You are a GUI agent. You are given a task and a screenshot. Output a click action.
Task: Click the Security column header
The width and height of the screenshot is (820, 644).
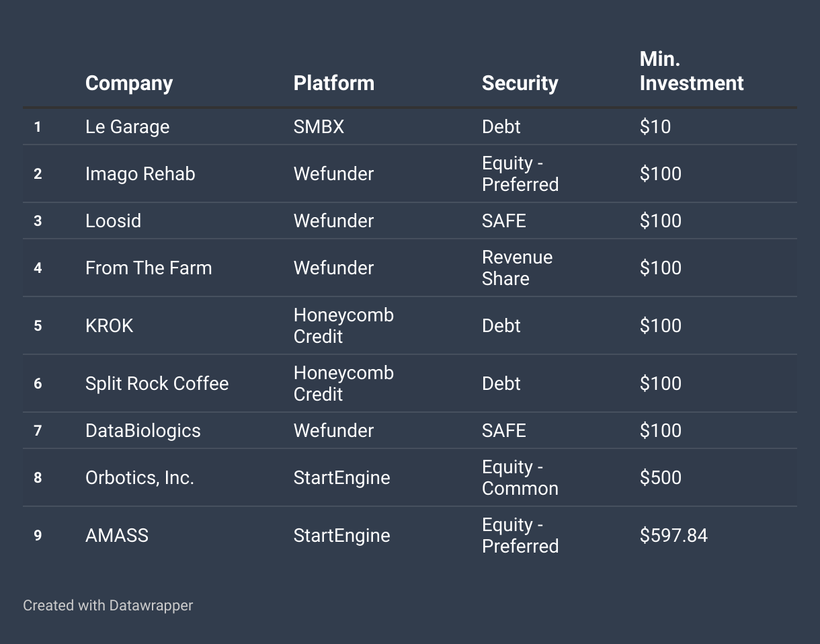point(520,83)
